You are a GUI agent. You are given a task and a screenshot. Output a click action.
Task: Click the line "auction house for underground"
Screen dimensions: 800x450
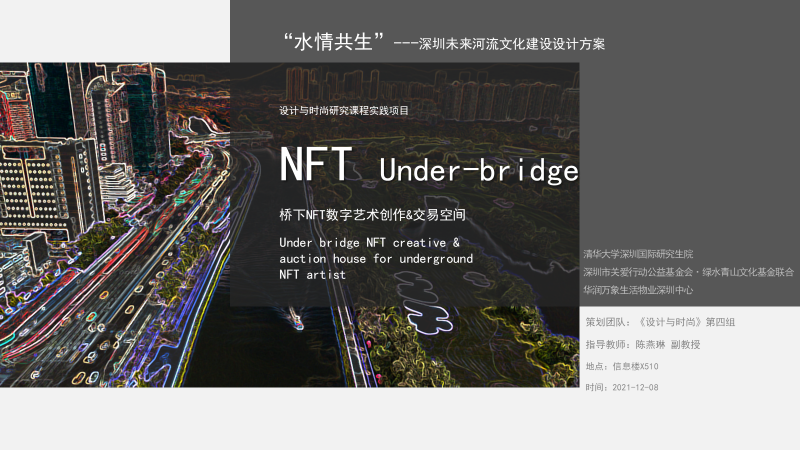[376, 258]
